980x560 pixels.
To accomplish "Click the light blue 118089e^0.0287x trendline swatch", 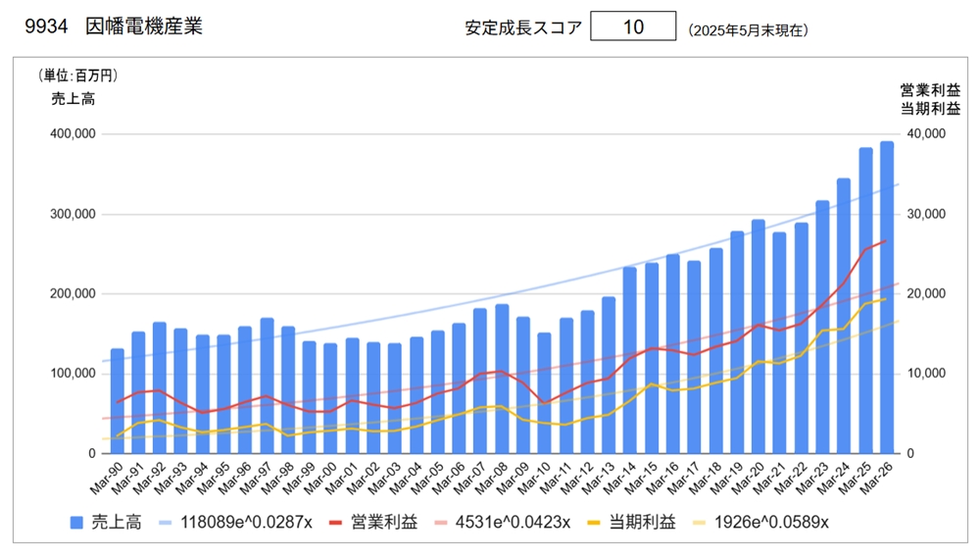I will coord(166,523).
